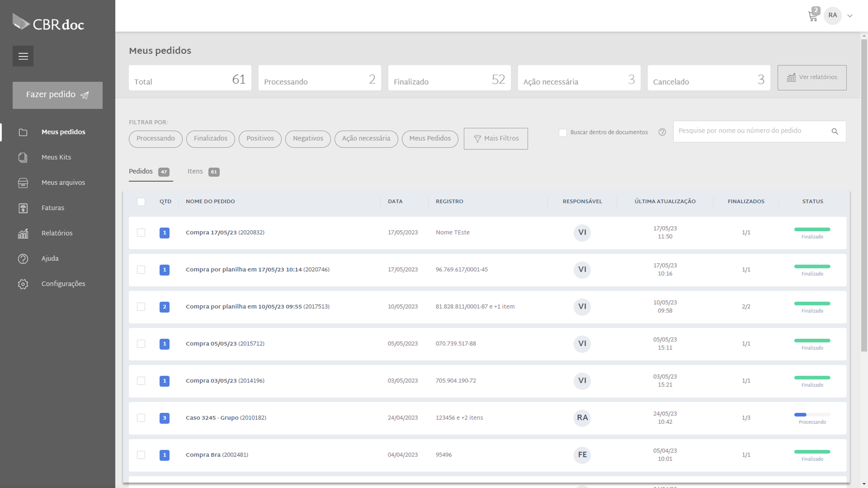Click the Finalizado progress bar for Compra 17/05/23

[812, 229]
